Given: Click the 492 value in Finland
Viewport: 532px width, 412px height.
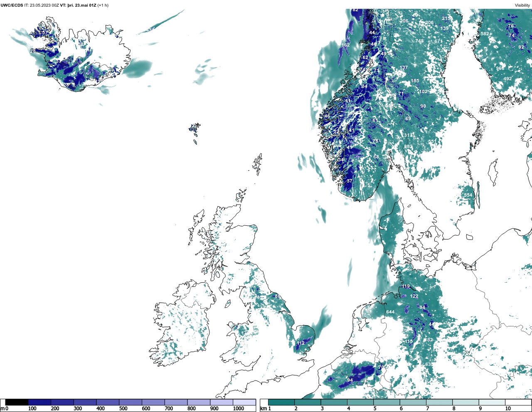Looking at the screenshot, I should 507,79.
